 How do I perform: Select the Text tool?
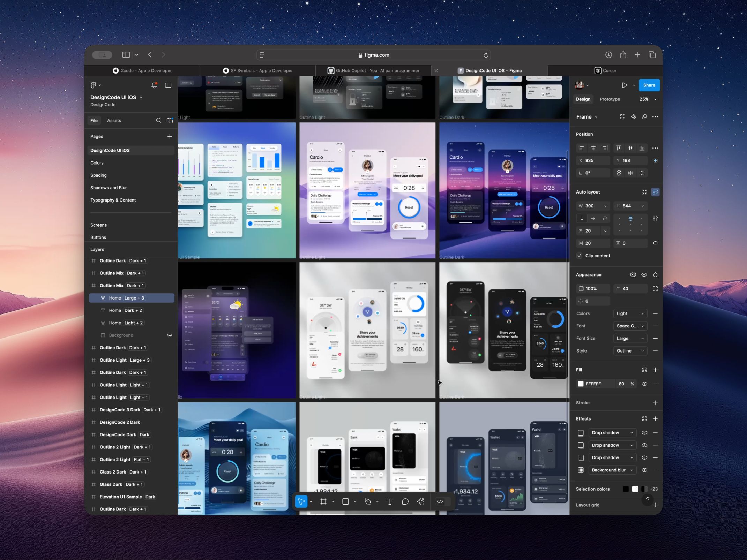click(x=390, y=501)
